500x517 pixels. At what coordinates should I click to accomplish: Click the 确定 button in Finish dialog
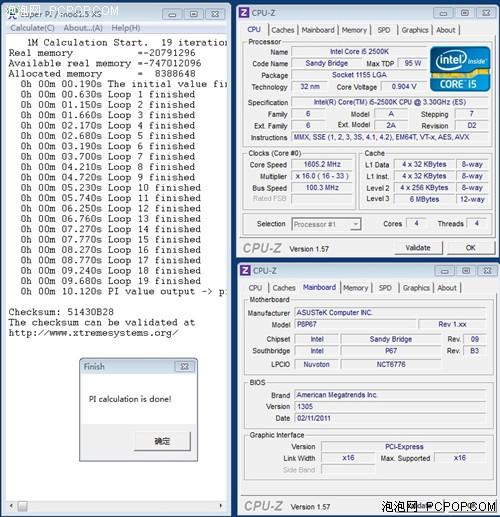tap(162, 441)
